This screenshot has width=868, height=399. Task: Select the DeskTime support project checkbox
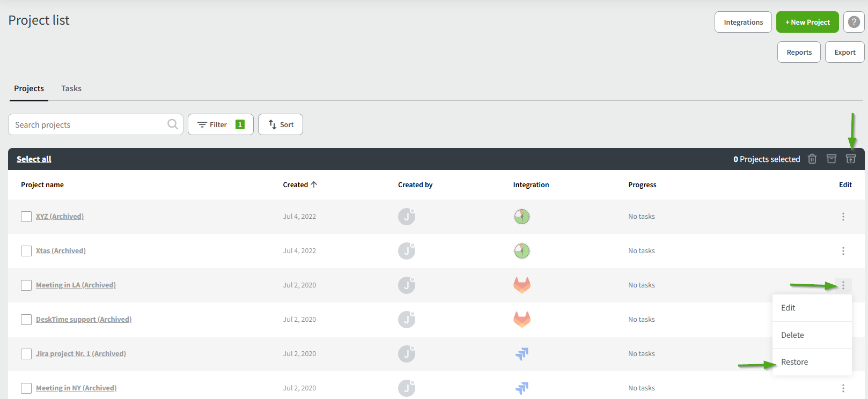26,320
